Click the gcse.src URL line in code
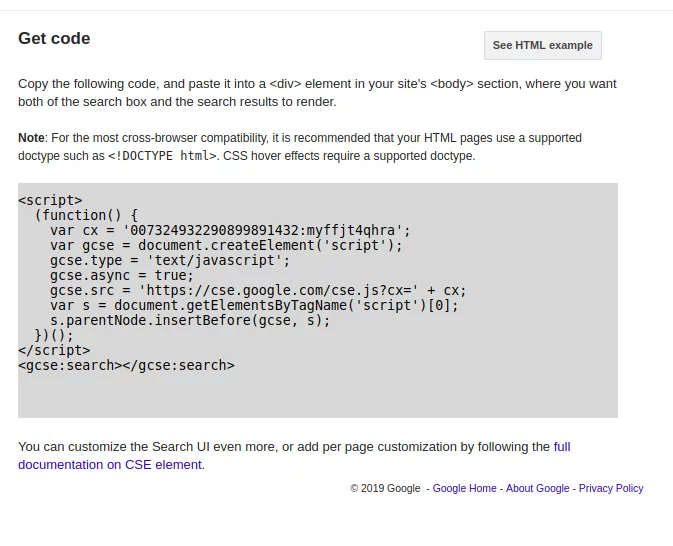The height and width of the screenshot is (546, 673). 258,290
